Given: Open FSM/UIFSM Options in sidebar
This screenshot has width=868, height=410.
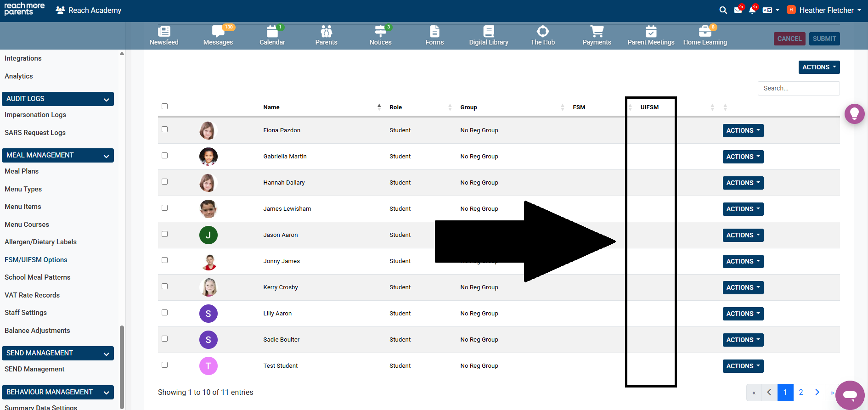Looking at the screenshot, I should (36, 260).
